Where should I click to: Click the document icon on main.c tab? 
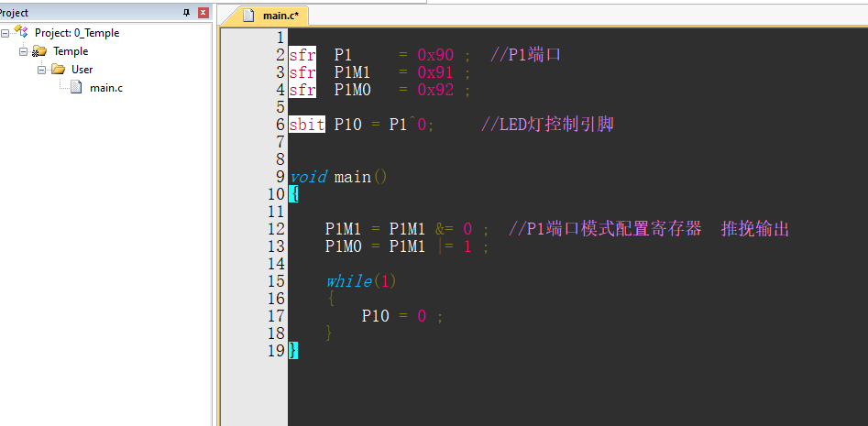coord(249,16)
